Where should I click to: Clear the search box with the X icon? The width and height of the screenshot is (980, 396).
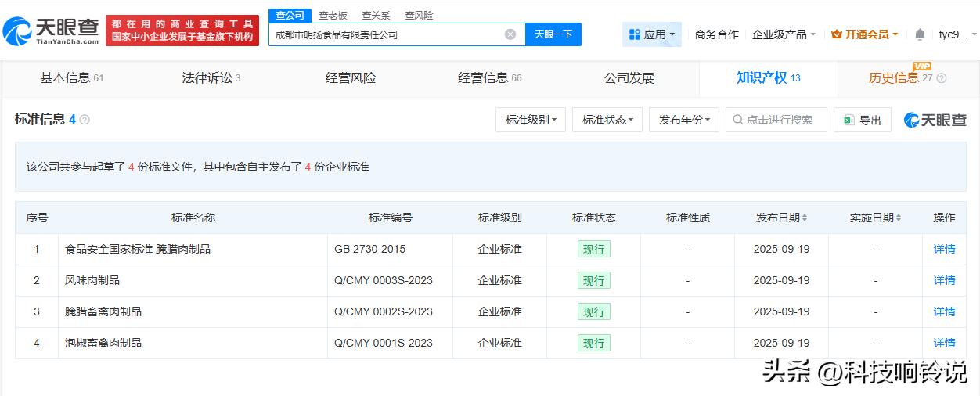(510, 34)
